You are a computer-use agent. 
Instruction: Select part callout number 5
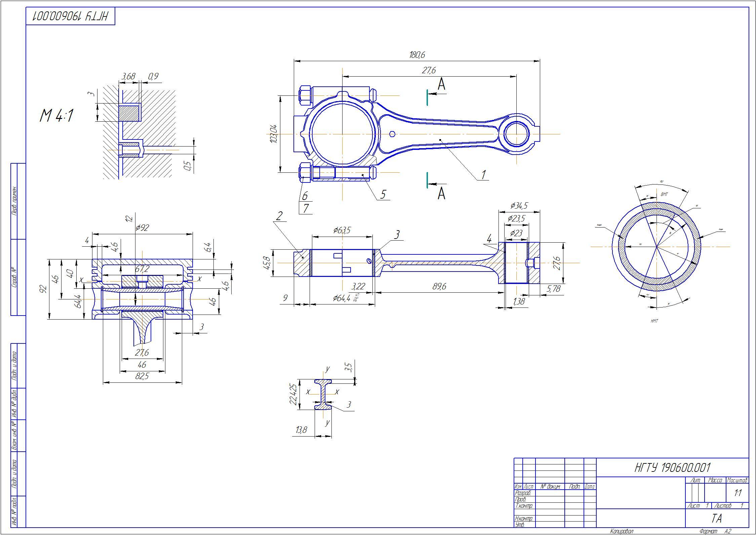(383, 194)
